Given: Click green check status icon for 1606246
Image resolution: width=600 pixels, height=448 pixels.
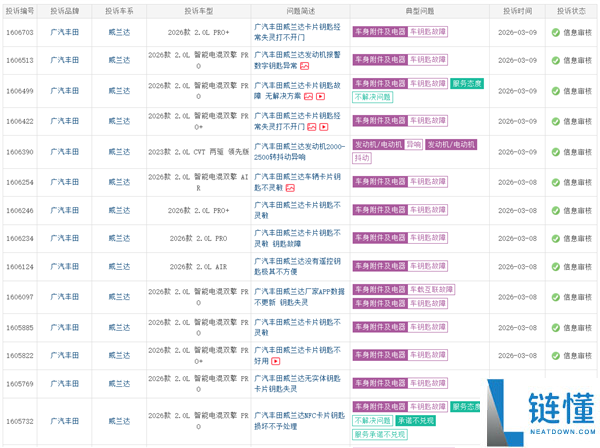Looking at the screenshot, I should click(x=556, y=210).
